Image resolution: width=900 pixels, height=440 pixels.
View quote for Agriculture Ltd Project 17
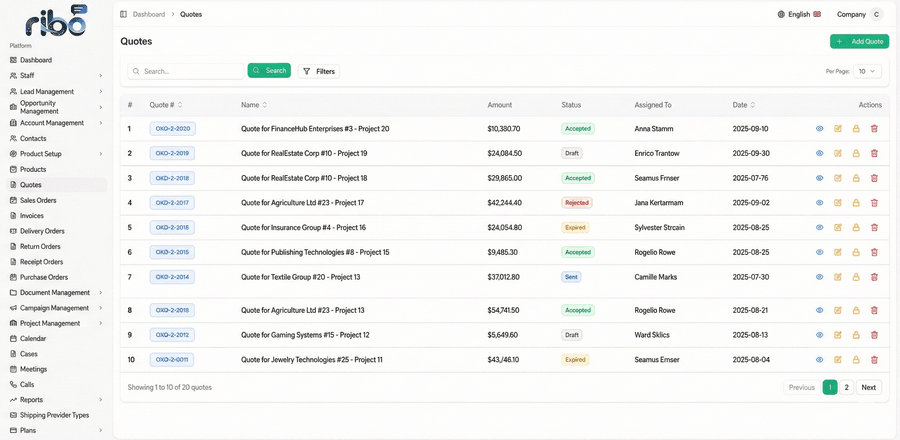pyautogui.click(x=820, y=203)
